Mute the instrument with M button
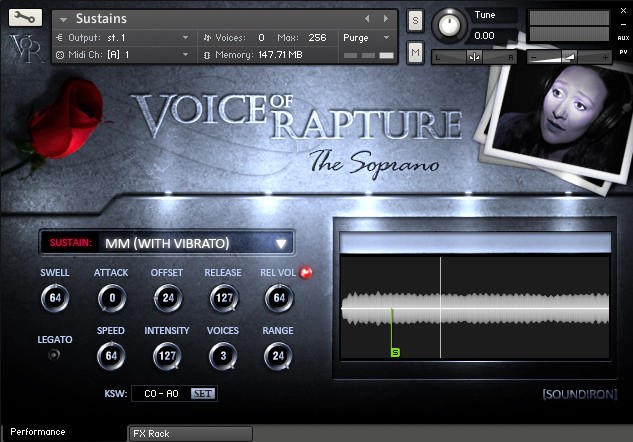Viewport: 633px width, 442px height. click(415, 52)
